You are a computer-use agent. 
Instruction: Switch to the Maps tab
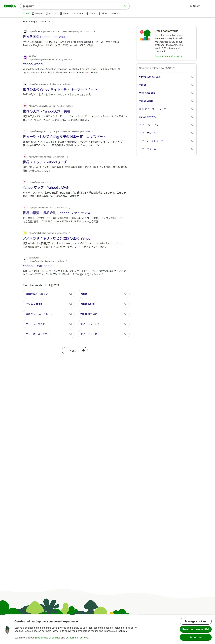[91, 14]
